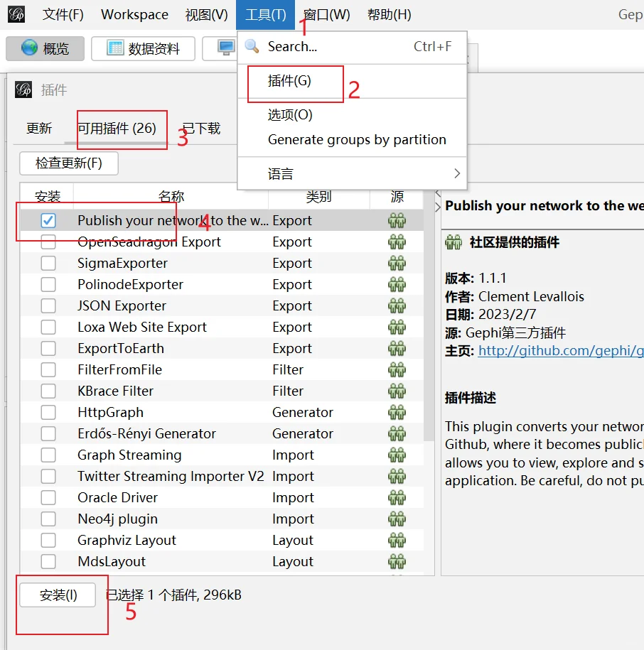Switch to the 概览 overview view

click(x=45, y=48)
